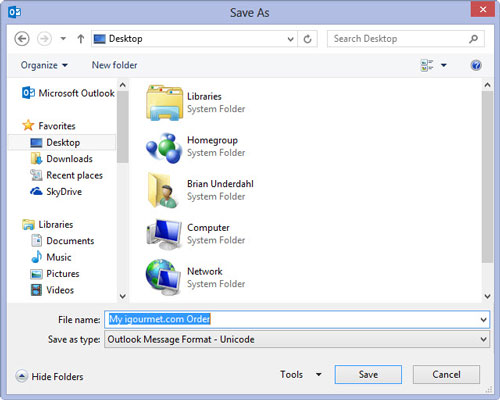The image size is (500, 400).
Task: Select the Libraries system folder icon
Action: pos(164,103)
